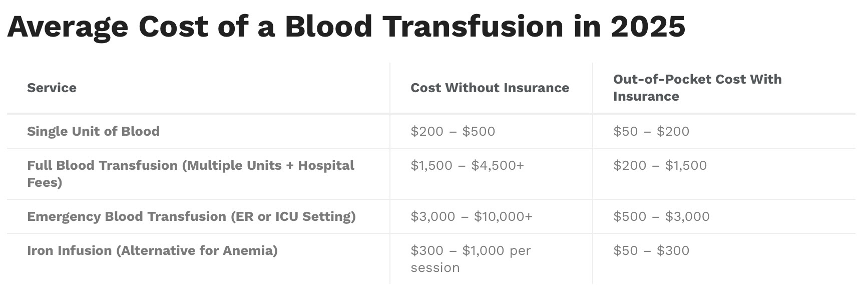Select the 'Full Blood Transfusion' row label
The image size is (868, 295).
102,165
